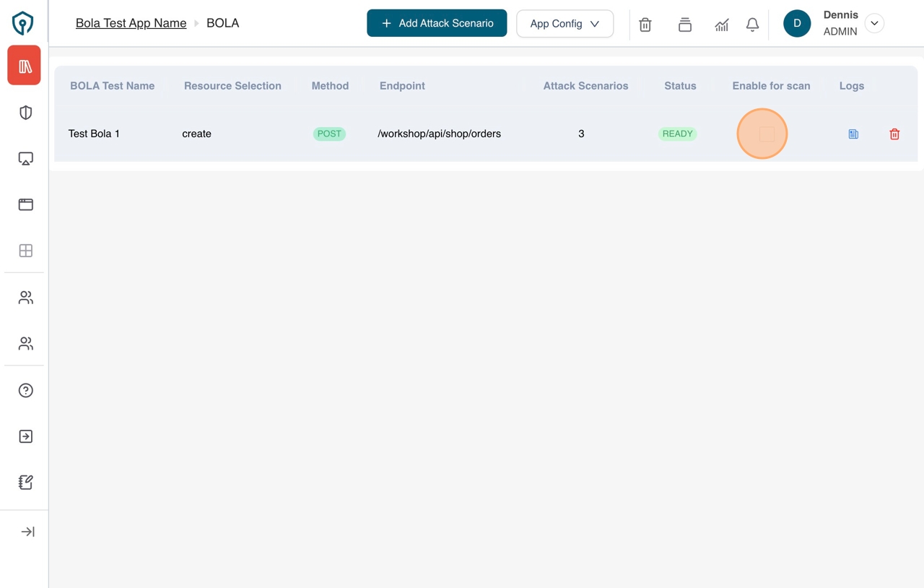924x588 pixels.
Task: Open the analytics chart icon in header
Action: click(x=721, y=25)
